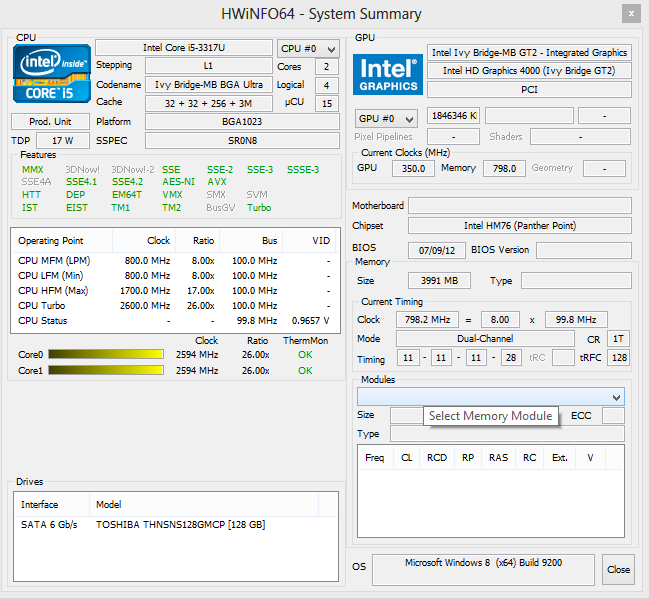Click the Intel HD Graphics 4000 field
Screen dimensions: 649x599
[x=529, y=71]
